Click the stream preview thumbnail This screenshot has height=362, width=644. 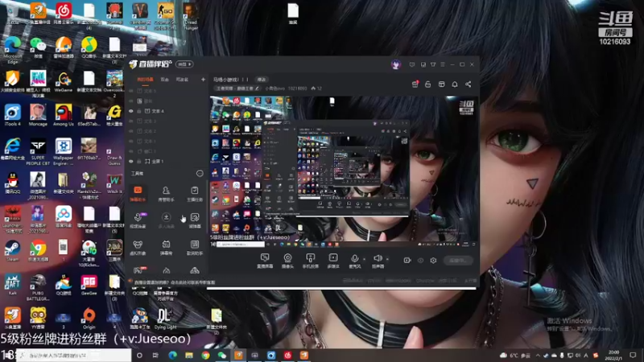tap(344, 171)
